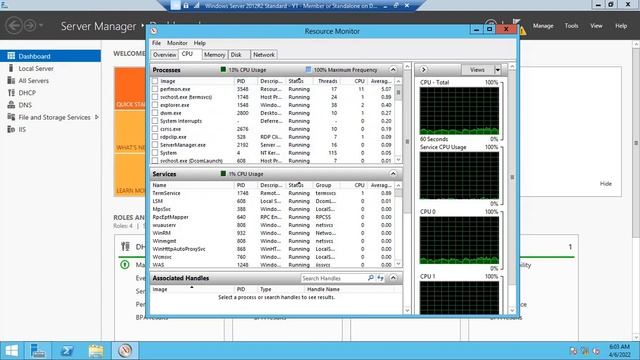Check the ServerManager.exe process checkbox
Viewport: 640px width, 360px height.
point(155,144)
